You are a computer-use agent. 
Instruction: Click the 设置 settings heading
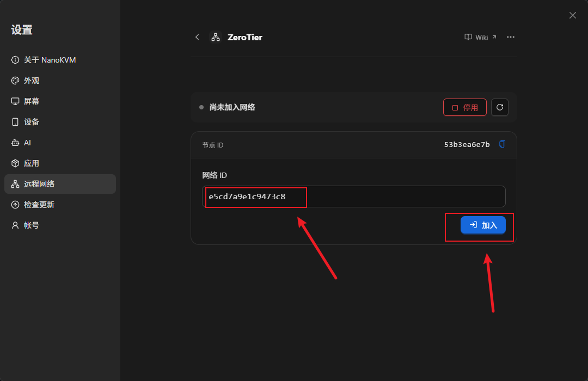[x=22, y=30]
